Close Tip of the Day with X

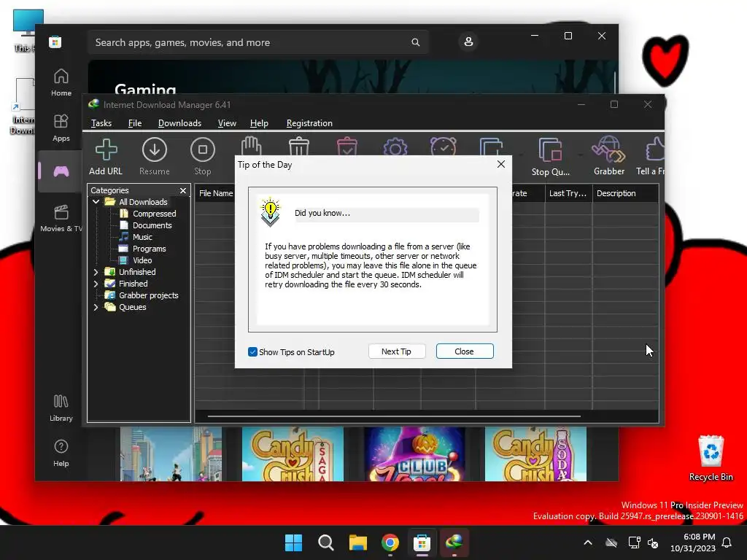tap(500, 164)
